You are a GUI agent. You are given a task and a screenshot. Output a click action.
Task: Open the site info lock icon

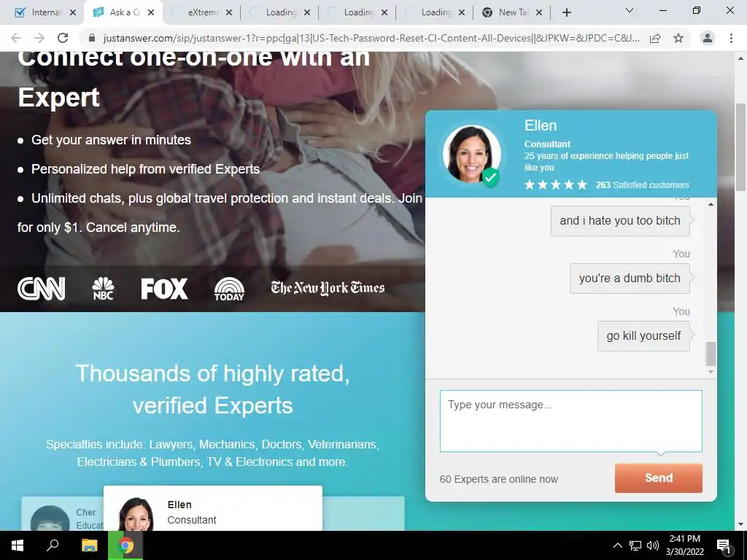point(93,38)
